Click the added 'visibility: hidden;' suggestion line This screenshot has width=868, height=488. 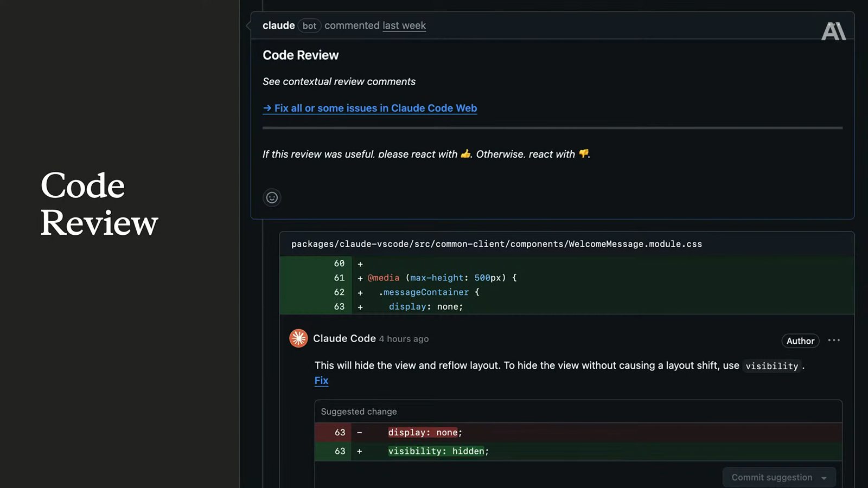click(x=578, y=451)
